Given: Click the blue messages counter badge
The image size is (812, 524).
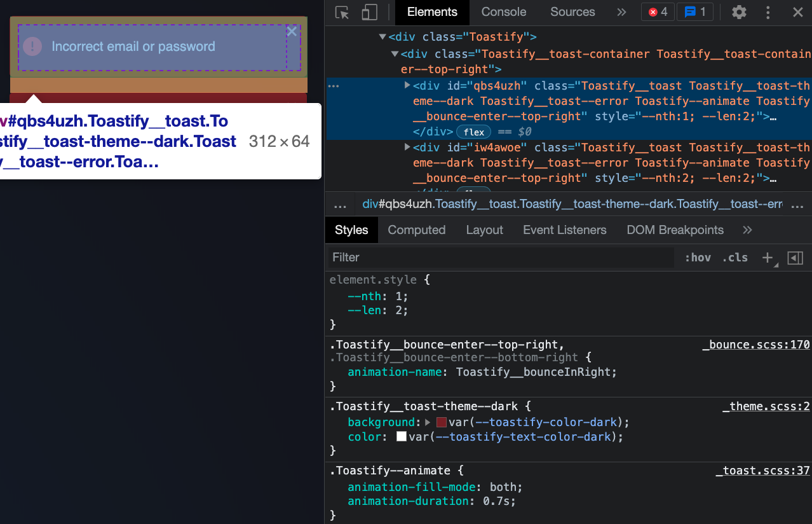Looking at the screenshot, I should click(x=695, y=12).
